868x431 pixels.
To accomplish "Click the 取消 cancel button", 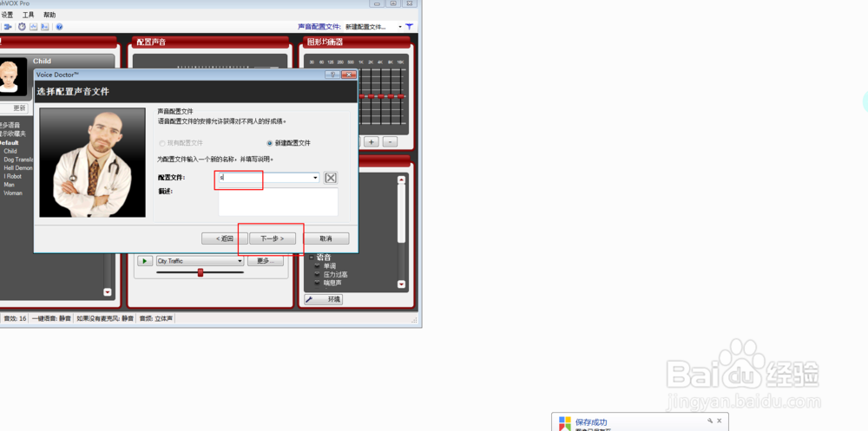I will pyautogui.click(x=326, y=238).
